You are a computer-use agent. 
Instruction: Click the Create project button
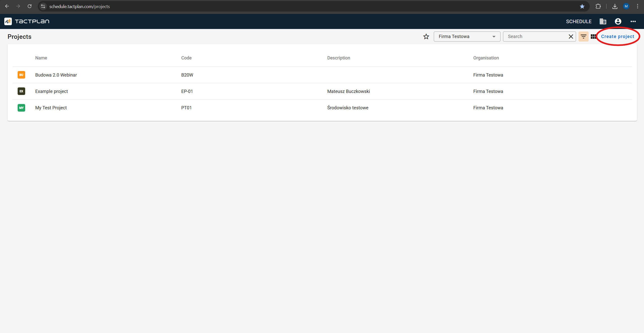[x=618, y=37]
